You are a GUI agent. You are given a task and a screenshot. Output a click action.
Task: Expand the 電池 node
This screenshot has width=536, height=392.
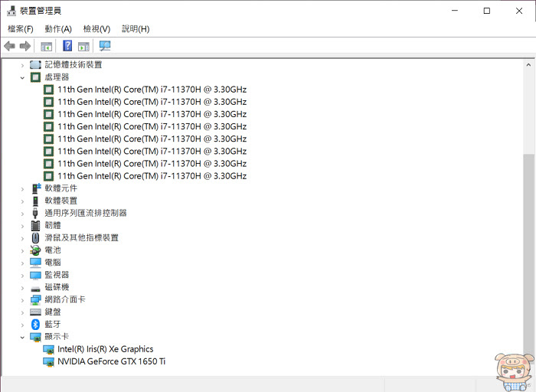pyautogui.click(x=22, y=250)
